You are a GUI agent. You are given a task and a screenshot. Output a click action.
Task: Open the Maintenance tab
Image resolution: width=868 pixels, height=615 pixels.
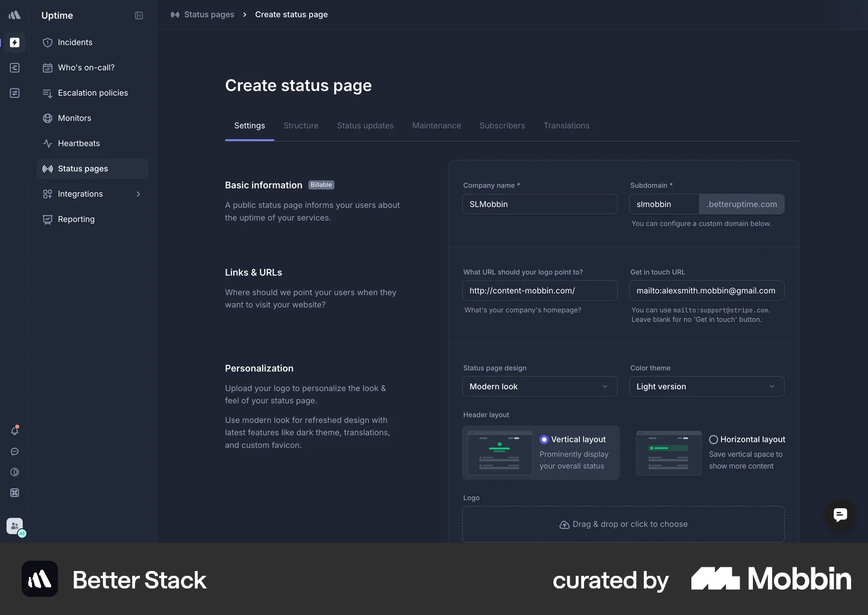pos(436,125)
